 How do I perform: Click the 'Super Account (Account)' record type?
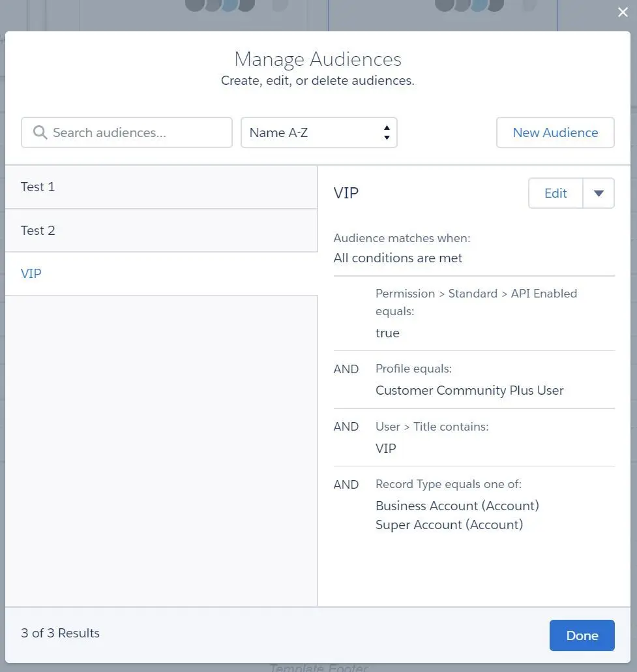(x=449, y=525)
